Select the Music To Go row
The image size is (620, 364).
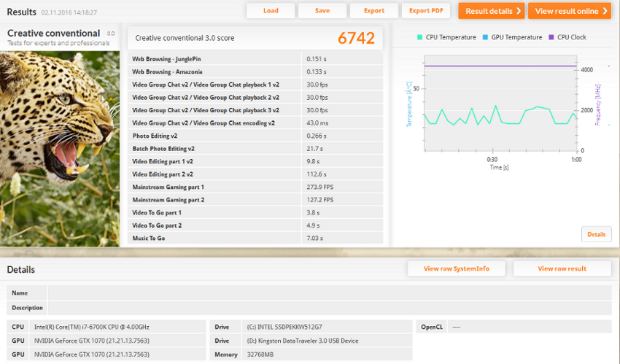tap(255, 238)
